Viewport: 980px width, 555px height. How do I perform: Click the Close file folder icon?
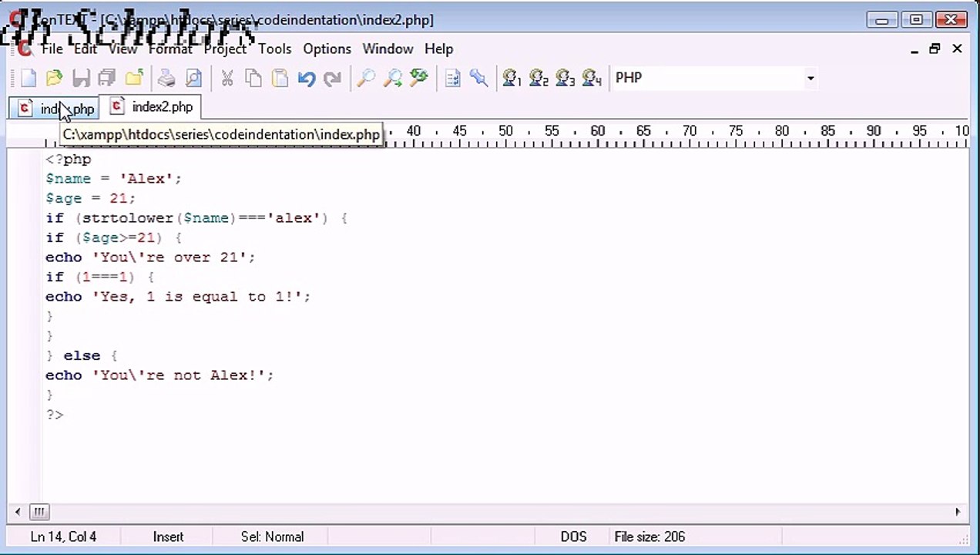pos(133,78)
